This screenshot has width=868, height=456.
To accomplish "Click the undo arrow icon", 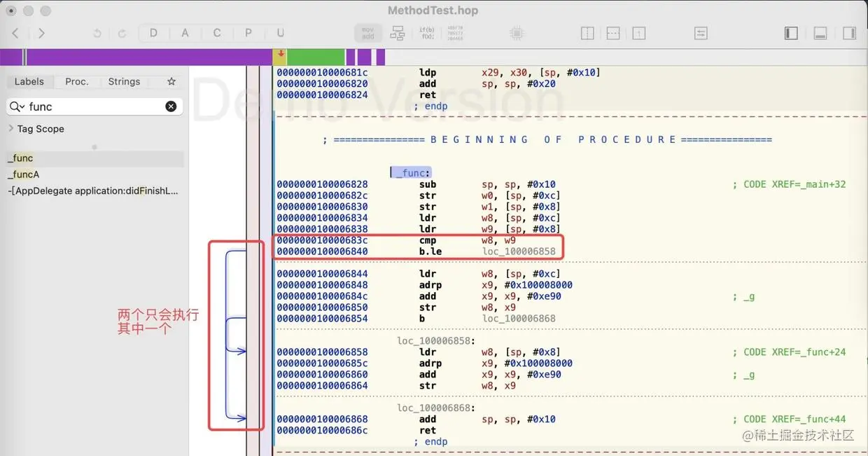I will [x=97, y=33].
